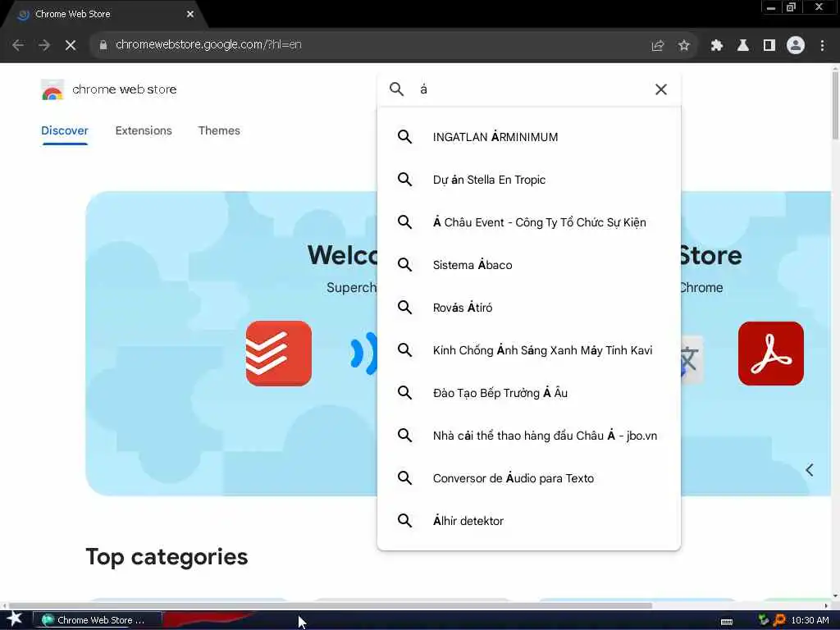This screenshot has height=630, width=840.
Task: Select suggestion Kính Chống Ánh Sáng Xanh
Action: click(x=529, y=349)
